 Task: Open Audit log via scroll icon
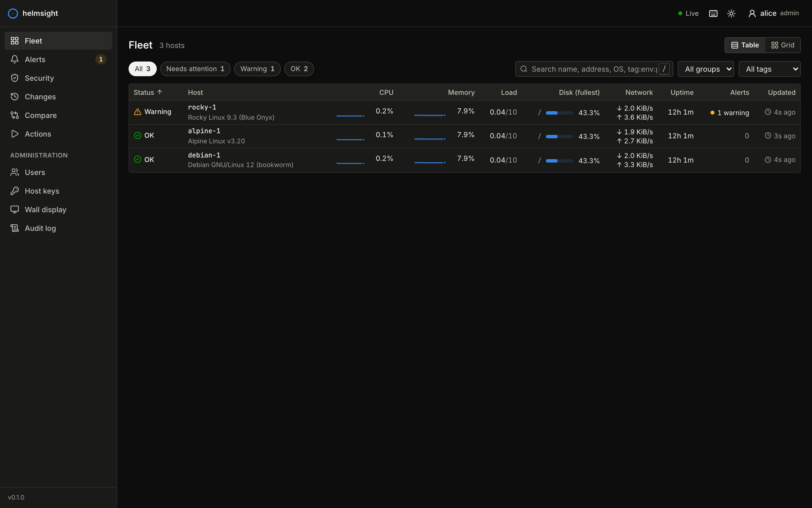coord(14,228)
